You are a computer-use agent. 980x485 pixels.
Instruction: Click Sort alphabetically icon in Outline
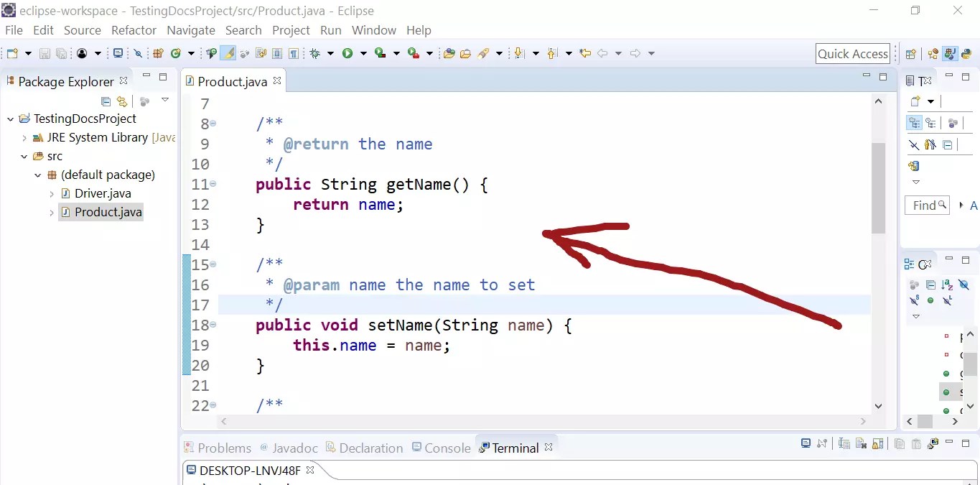[x=947, y=285]
